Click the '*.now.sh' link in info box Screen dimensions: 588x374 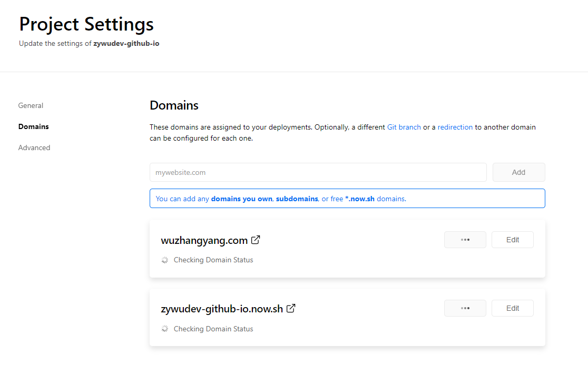tap(359, 199)
